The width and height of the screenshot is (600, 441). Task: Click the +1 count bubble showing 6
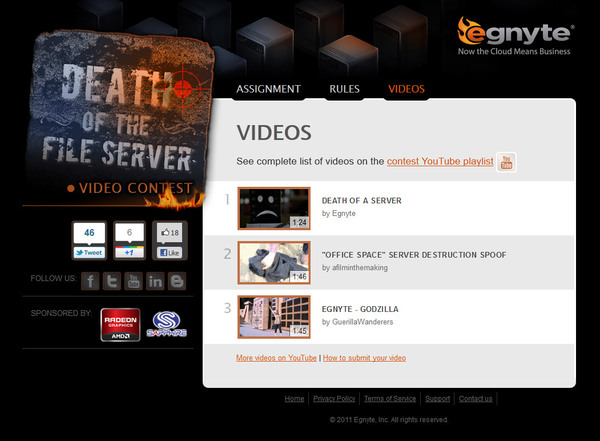pyautogui.click(x=129, y=233)
